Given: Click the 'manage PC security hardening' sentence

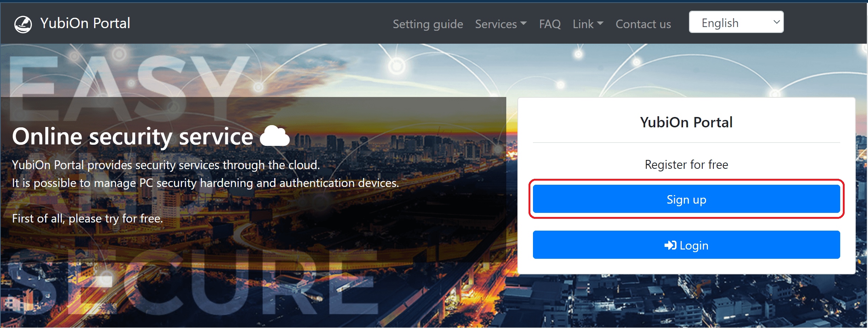Looking at the screenshot, I should click(x=205, y=183).
